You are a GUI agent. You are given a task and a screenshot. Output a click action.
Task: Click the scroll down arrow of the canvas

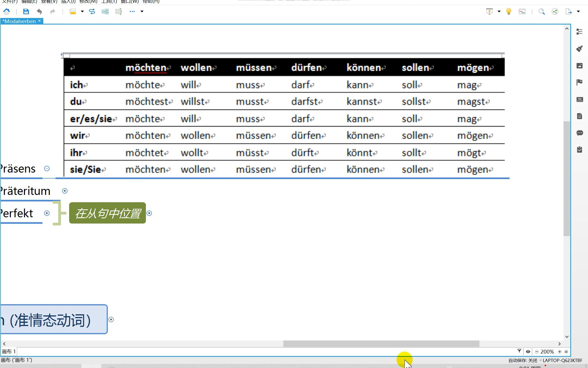pos(567,337)
